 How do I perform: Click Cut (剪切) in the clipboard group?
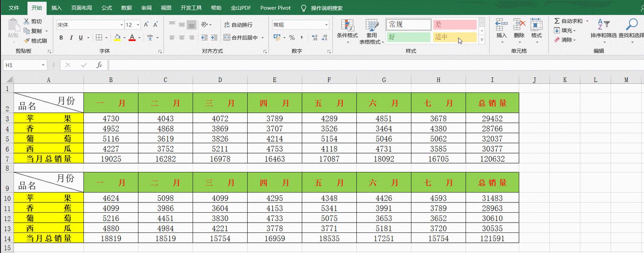[x=32, y=21]
